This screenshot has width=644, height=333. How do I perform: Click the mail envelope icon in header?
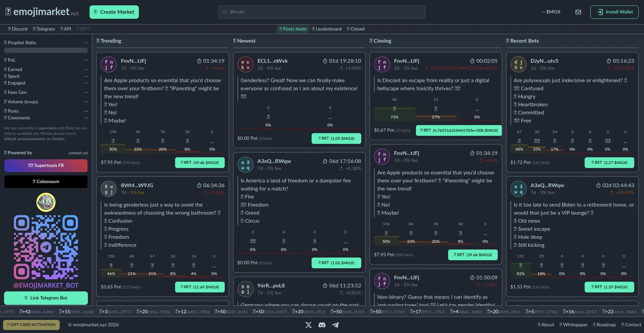coord(578,12)
